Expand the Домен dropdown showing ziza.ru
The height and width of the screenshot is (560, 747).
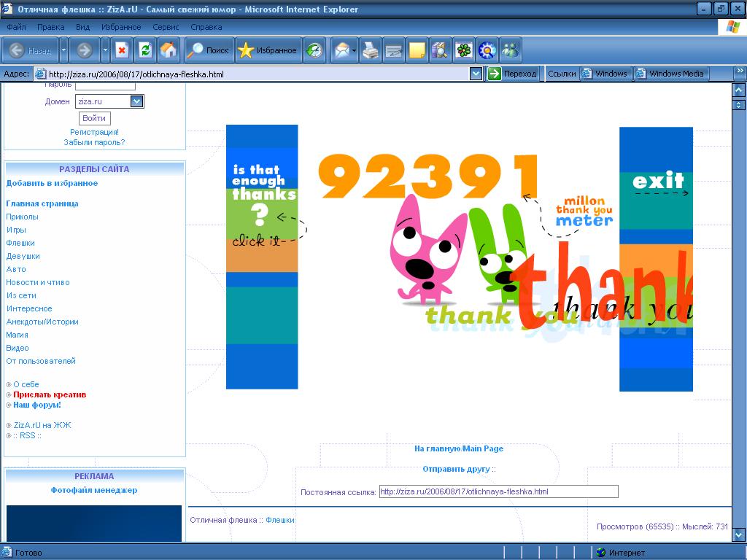136,102
